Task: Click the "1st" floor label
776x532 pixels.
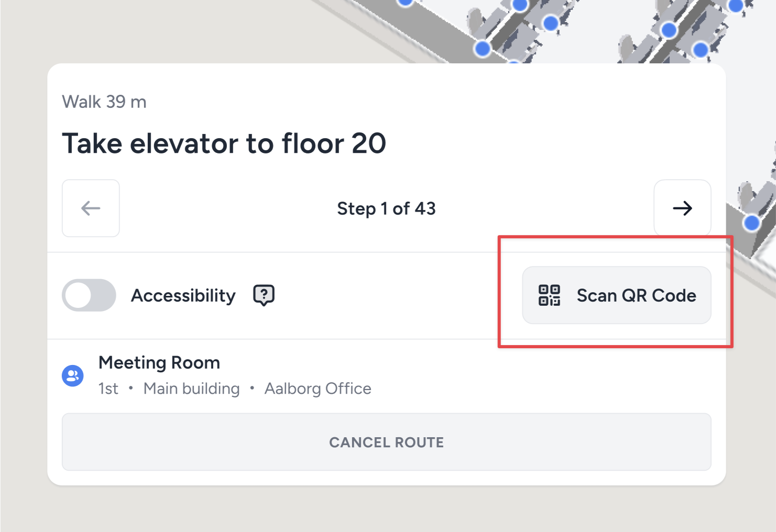Action: tap(108, 389)
